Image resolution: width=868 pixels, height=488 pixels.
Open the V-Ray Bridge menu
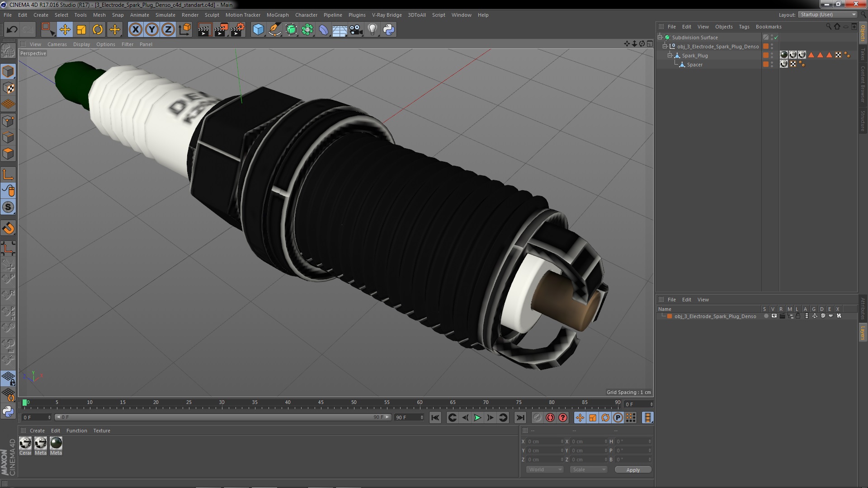[387, 15]
